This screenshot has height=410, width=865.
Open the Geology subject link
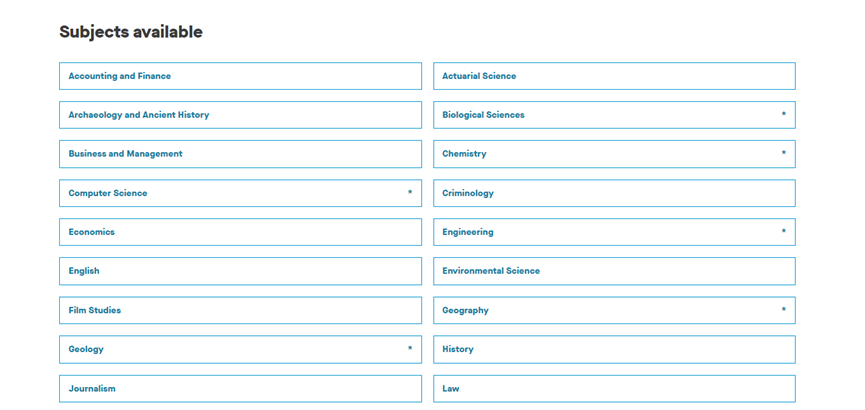tap(240, 349)
